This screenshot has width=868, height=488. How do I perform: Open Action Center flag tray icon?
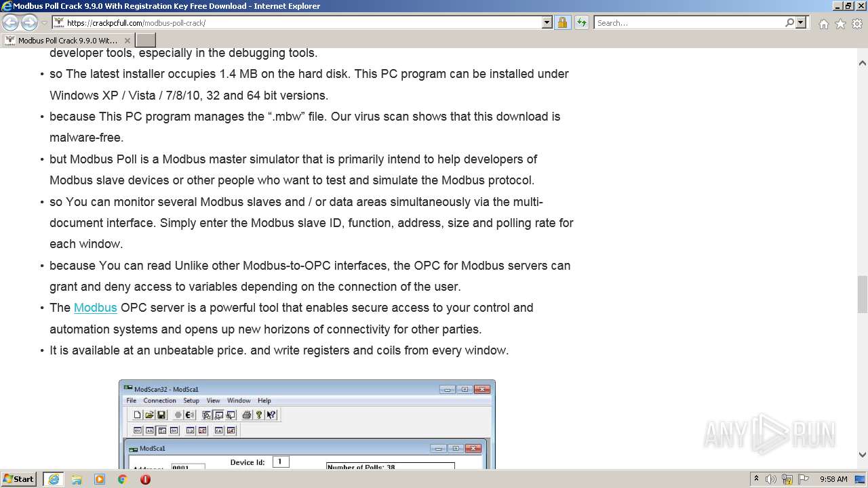coord(804,479)
